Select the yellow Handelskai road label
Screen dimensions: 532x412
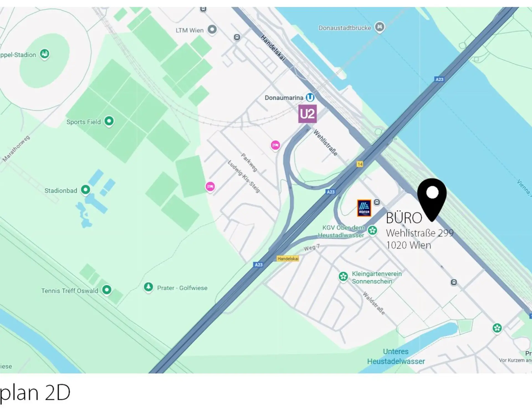coord(288,259)
